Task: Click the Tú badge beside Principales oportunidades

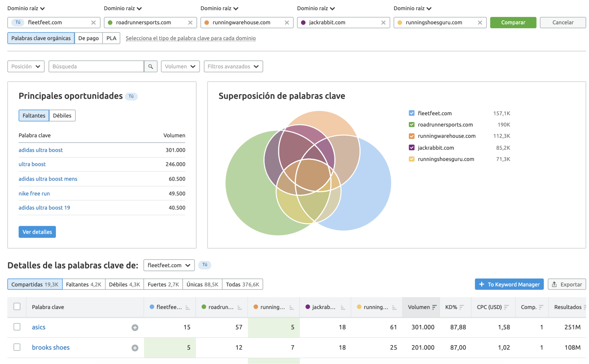Action: [131, 96]
